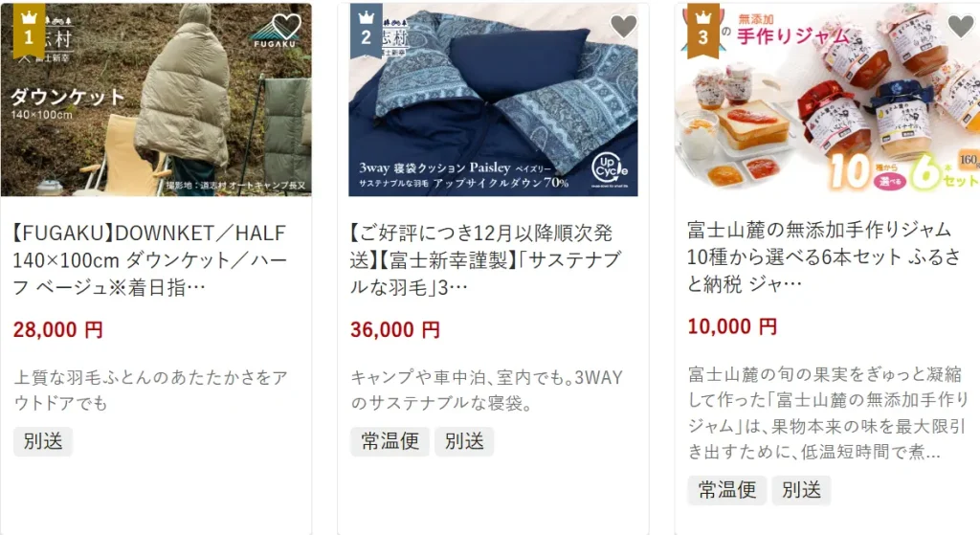The height and width of the screenshot is (535, 980).
Task: Click the rank 3 crown badge
Action: tap(703, 32)
